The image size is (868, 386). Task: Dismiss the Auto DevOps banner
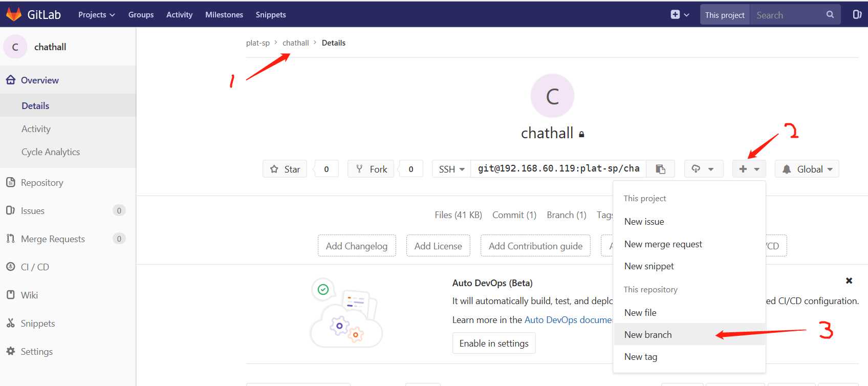point(849,281)
